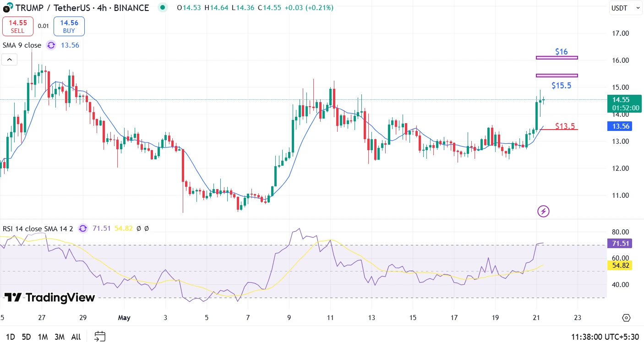The image size is (644, 342).
Task: Select the red $13.5 support line
Action: coord(560,130)
